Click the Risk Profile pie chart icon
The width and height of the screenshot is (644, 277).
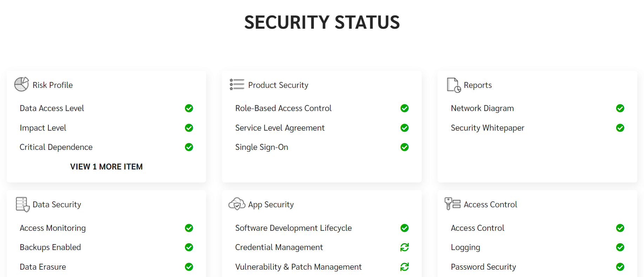point(21,84)
